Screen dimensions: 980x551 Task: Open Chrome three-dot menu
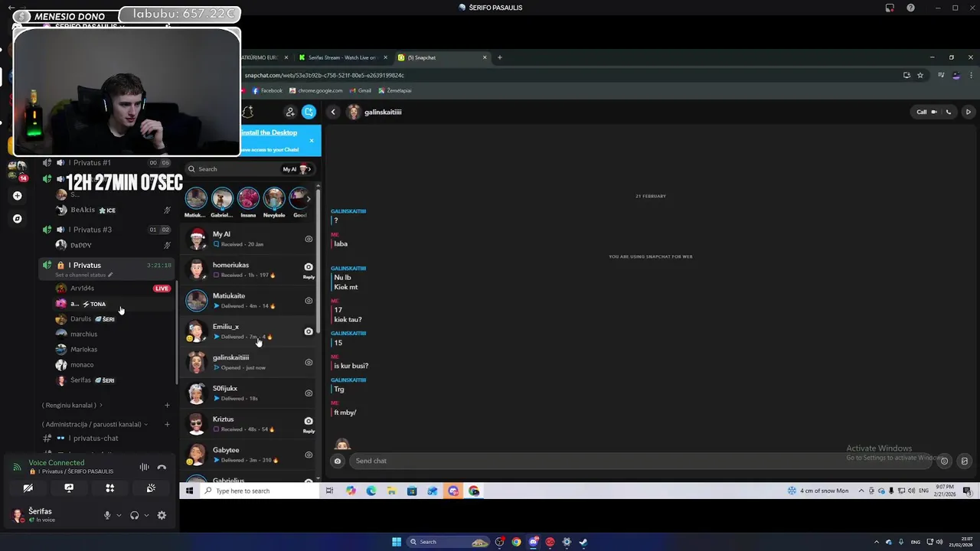(972, 75)
